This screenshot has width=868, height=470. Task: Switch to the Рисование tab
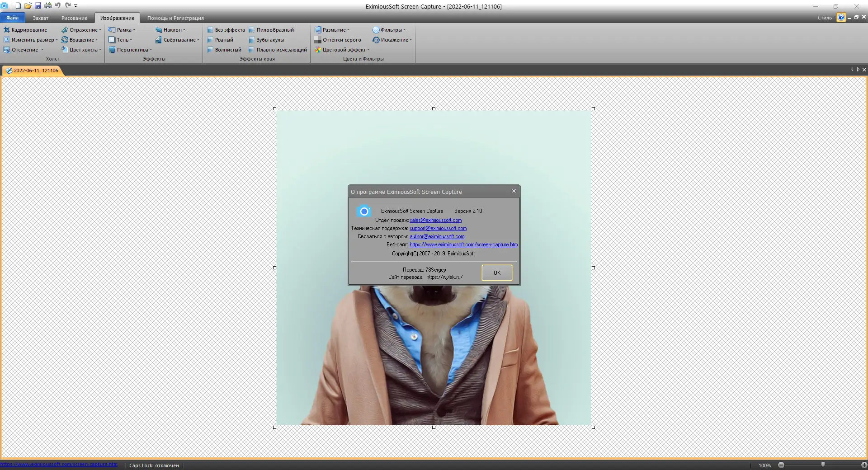[x=74, y=18]
